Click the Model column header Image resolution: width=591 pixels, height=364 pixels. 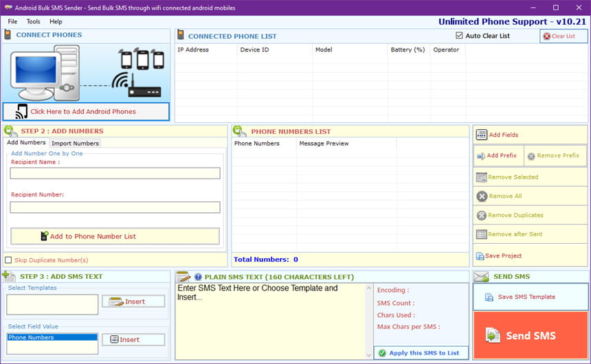tap(350, 49)
